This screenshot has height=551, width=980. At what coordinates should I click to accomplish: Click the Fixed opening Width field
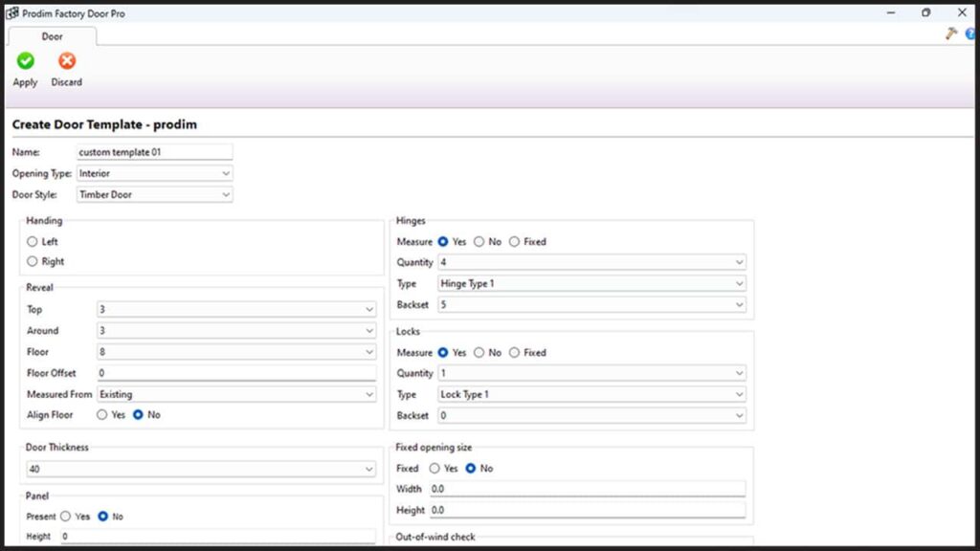click(x=587, y=489)
